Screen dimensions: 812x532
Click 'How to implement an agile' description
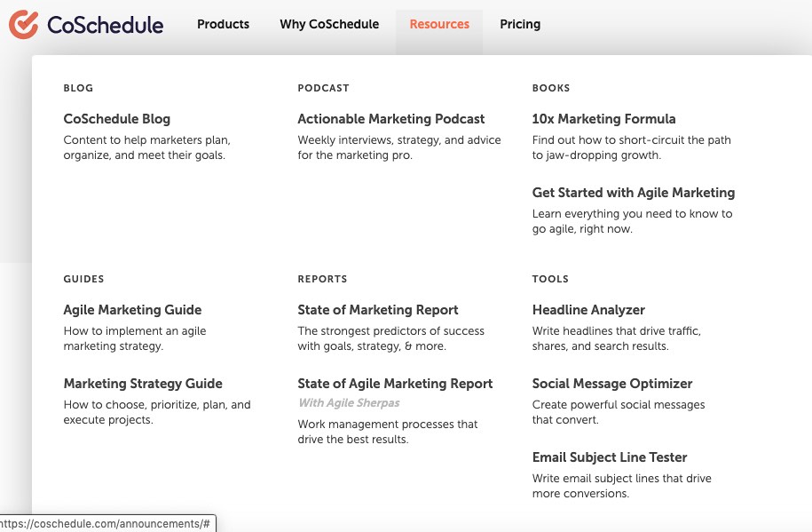point(135,338)
